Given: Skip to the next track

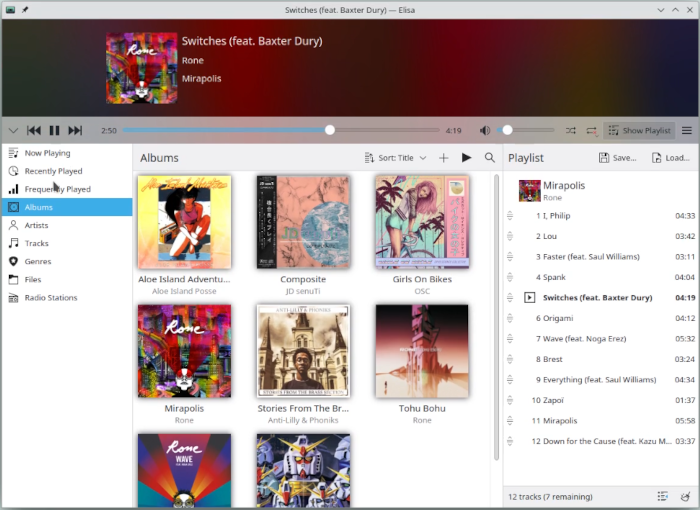Looking at the screenshot, I should [x=75, y=130].
